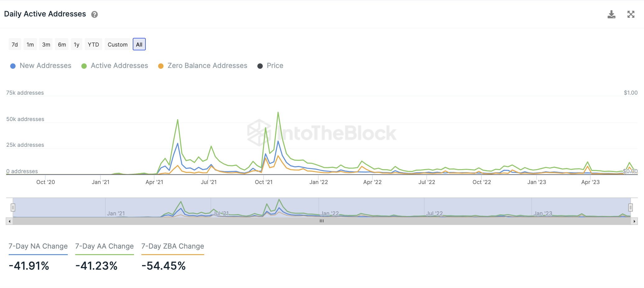The width and height of the screenshot is (644, 288).
Task: Choose the 6m time range
Action: [x=62, y=44]
